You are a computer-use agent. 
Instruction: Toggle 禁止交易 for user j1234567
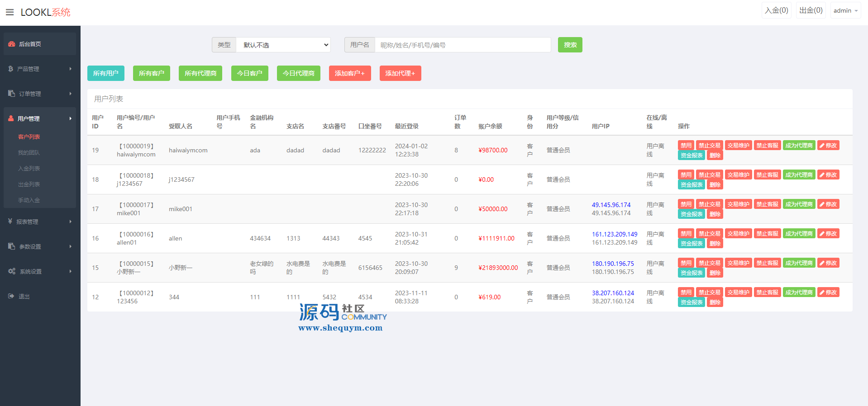point(709,175)
